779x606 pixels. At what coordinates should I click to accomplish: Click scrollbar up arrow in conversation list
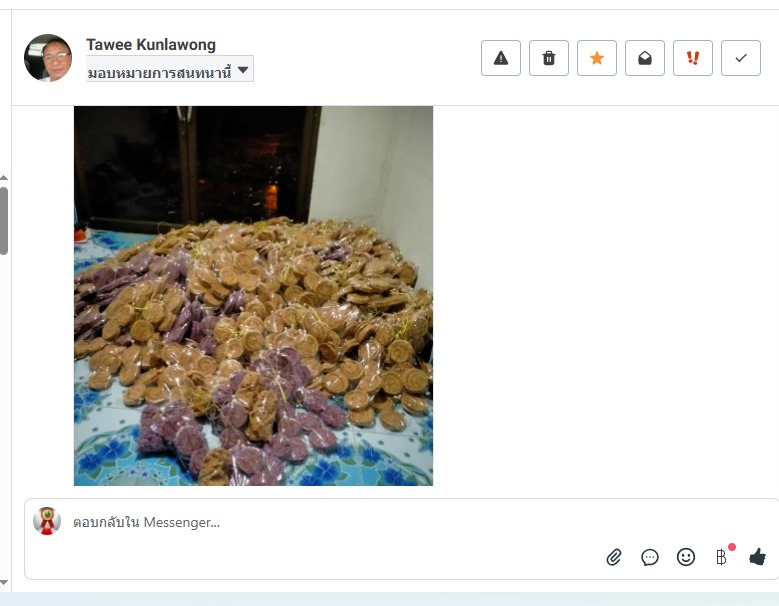tap(4, 178)
